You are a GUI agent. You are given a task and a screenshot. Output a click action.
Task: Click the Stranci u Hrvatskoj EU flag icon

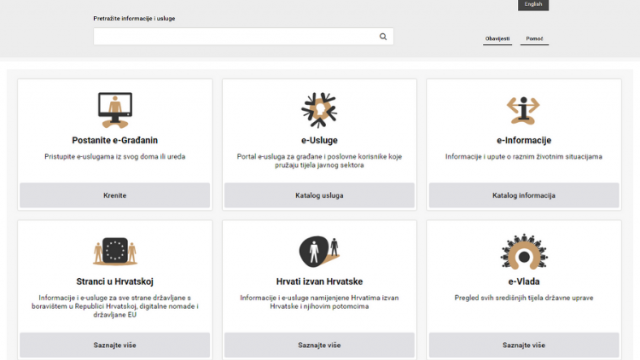coord(115,251)
